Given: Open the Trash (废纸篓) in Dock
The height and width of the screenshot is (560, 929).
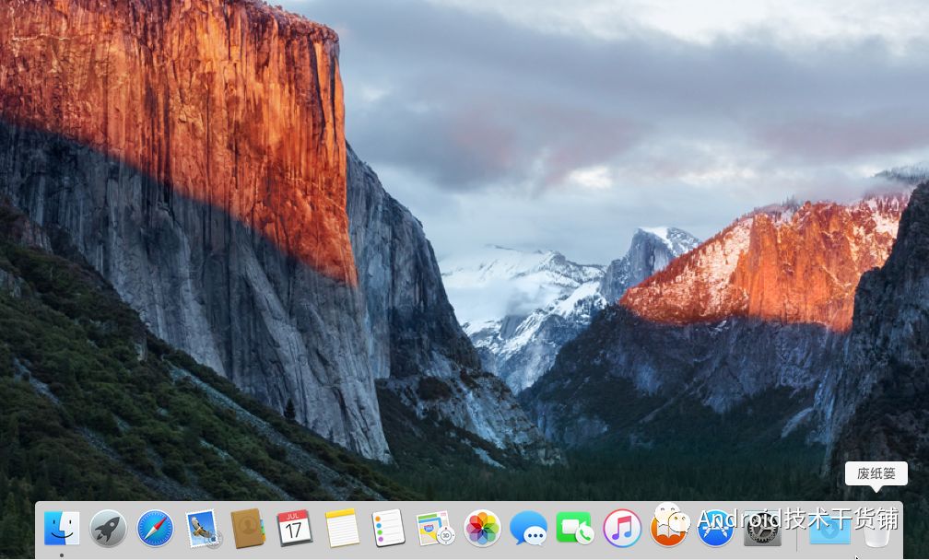Looking at the screenshot, I should pos(876,530).
